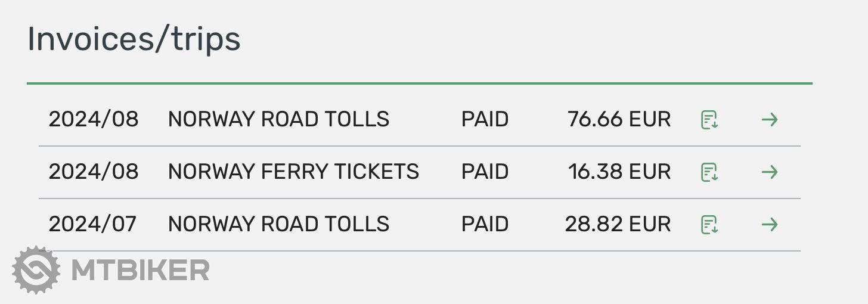Click the MTBIKER gear logo icon
This screenshot has height=304, width=868.
36,270
